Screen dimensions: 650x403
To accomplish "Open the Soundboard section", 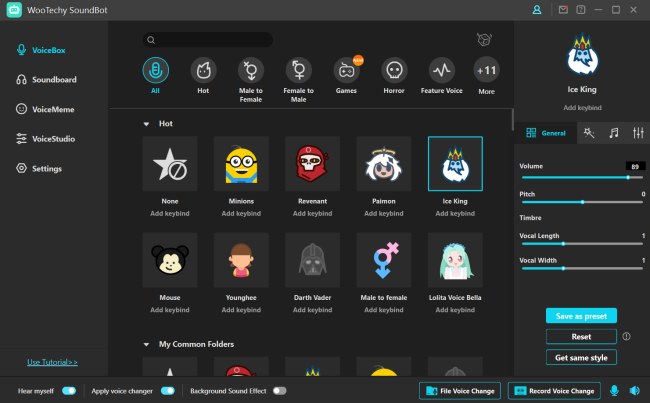I will click(x=46, y=80).
